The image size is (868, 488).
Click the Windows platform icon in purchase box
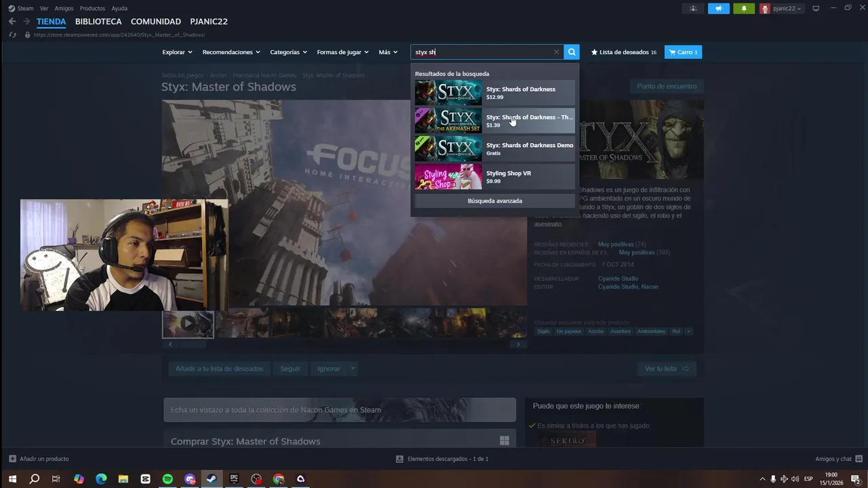[x=505, y=441]
